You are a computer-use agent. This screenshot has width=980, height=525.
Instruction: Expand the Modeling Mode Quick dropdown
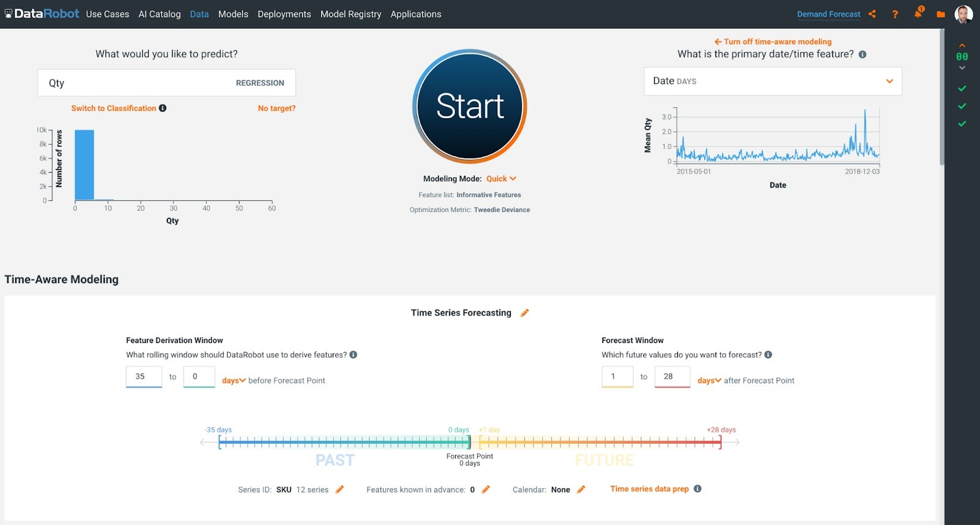(501, 179)
